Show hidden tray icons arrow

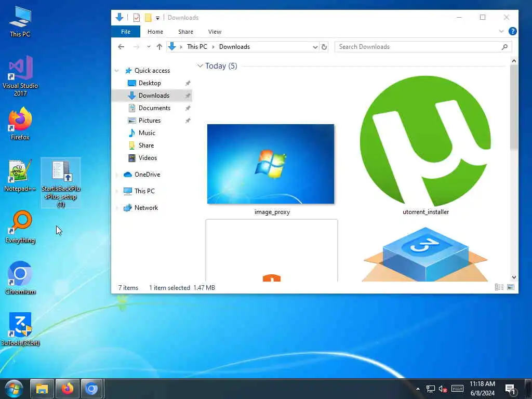tap(418, 389)
